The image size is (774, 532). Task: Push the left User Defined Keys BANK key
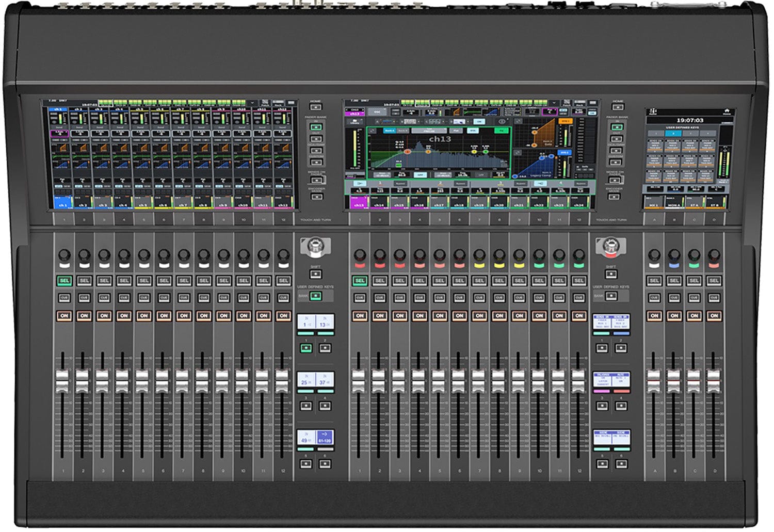316,296
